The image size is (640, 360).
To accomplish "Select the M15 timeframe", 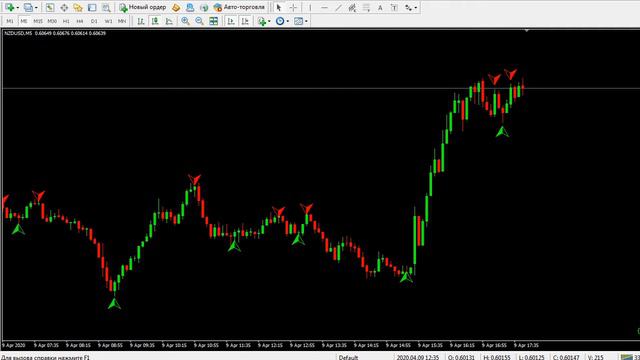I will (x=38, y=21).
